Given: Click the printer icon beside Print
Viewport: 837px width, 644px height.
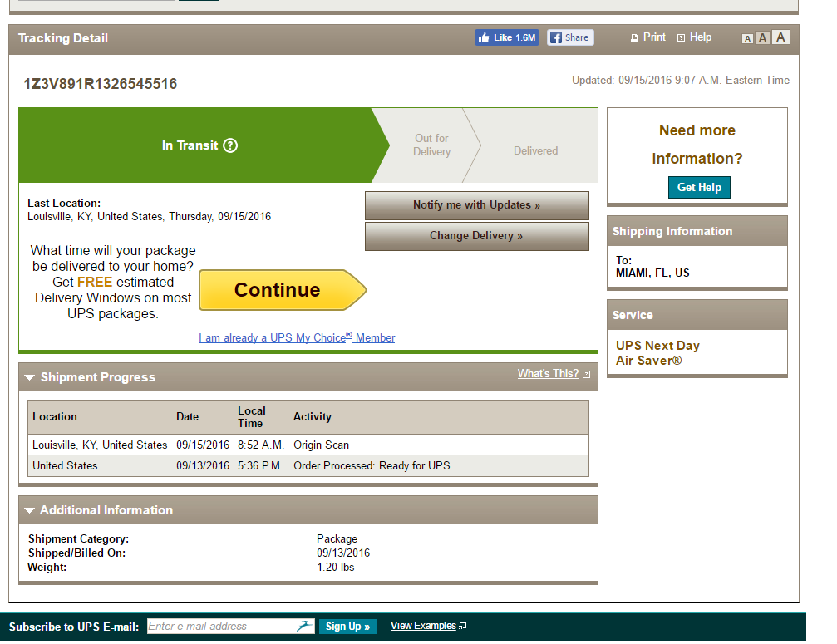Looking at the screenshot, I should click(634, 38).
